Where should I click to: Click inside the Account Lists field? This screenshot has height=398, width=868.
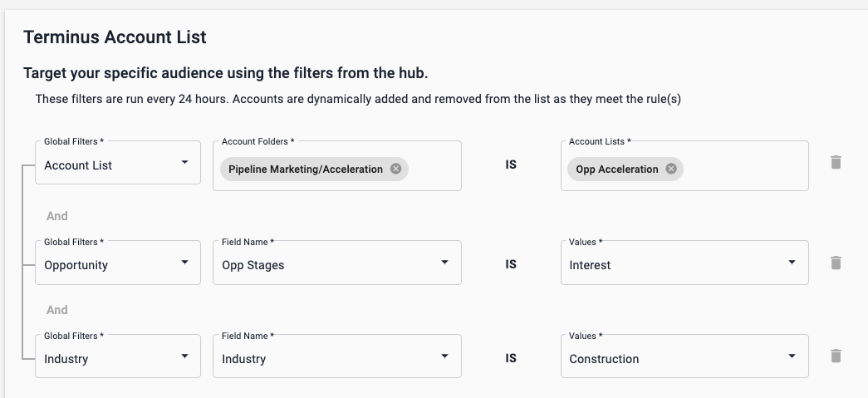[684, 166]
